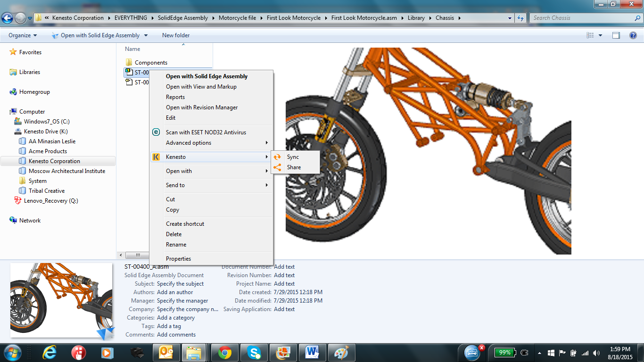Select Homegroup in navigation pane
Image resolution: width=644 pixels, height=362 pixels.
click(x=34, y=92)
